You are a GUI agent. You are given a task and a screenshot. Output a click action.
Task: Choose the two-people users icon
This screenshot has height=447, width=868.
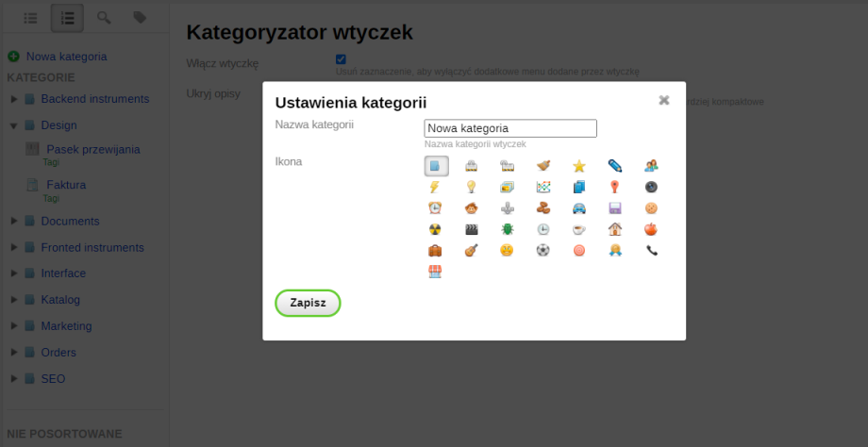tap(651, 166)
